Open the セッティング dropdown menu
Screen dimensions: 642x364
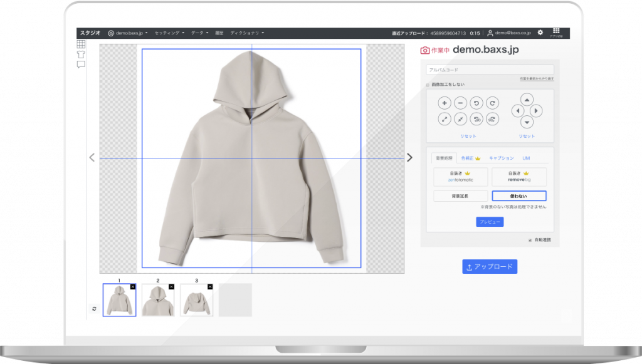pos(169,33)
